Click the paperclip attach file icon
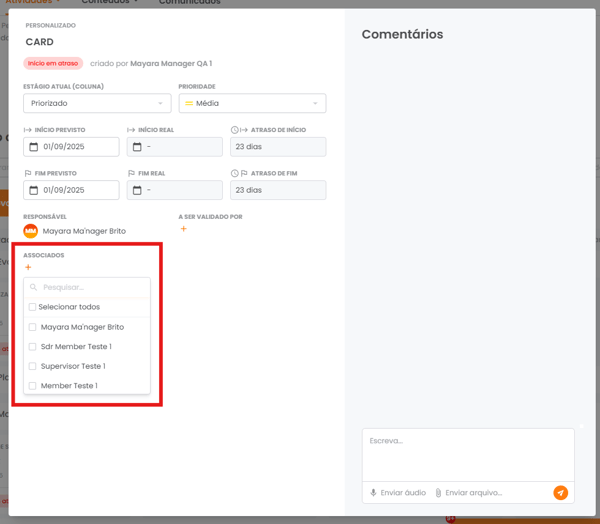Screen dimensions: 600x524 (x=438, y=493)
